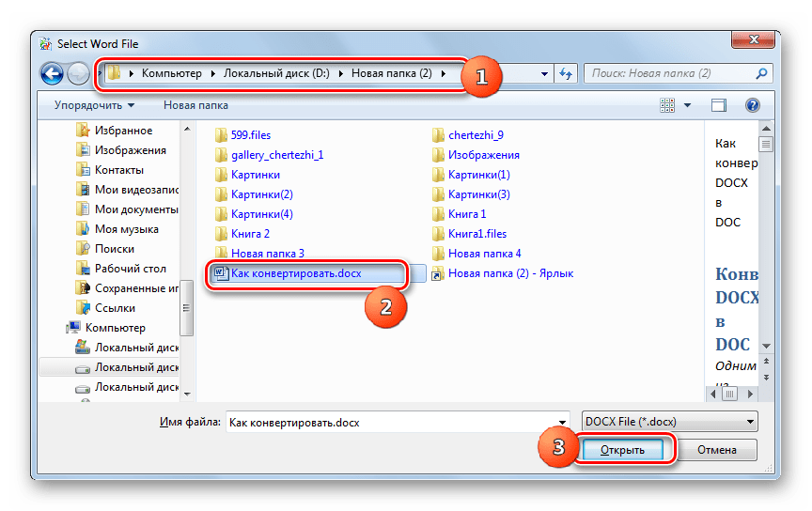Select Мои документы in the navigation tree
Viewport: 812px width, 511px height.
[136, 209]
